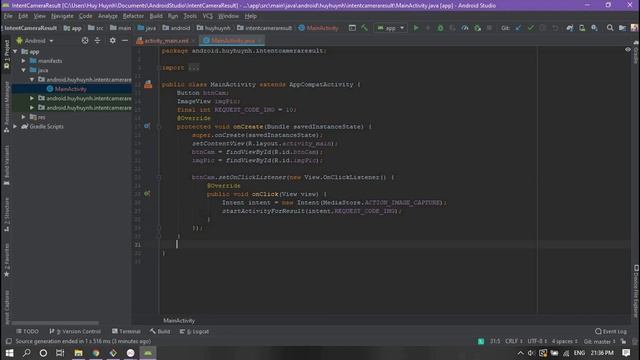Open Chrome from the taskbar
The width and height of the screenshot is (640, 360).
click(96, 353)
